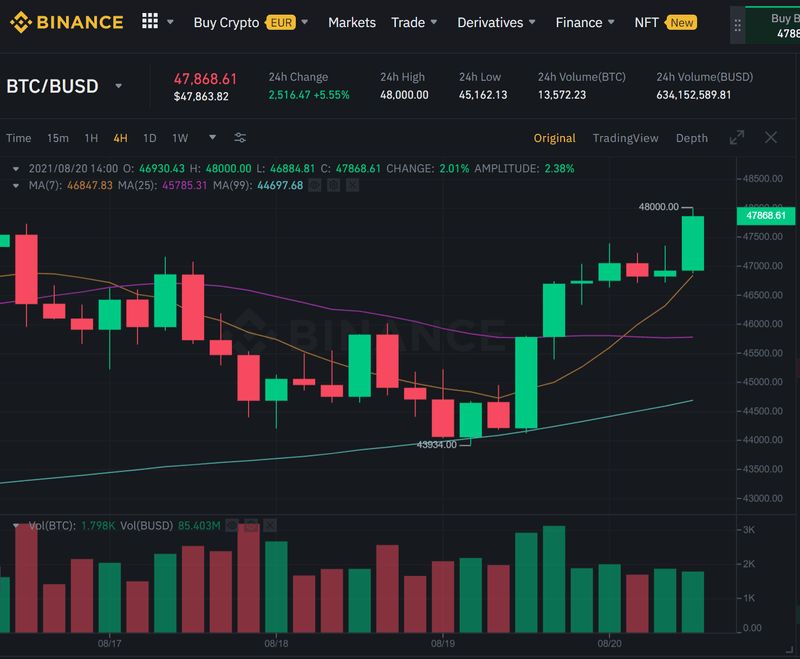
Task: Switch to Depth chart
Action: 691,138
